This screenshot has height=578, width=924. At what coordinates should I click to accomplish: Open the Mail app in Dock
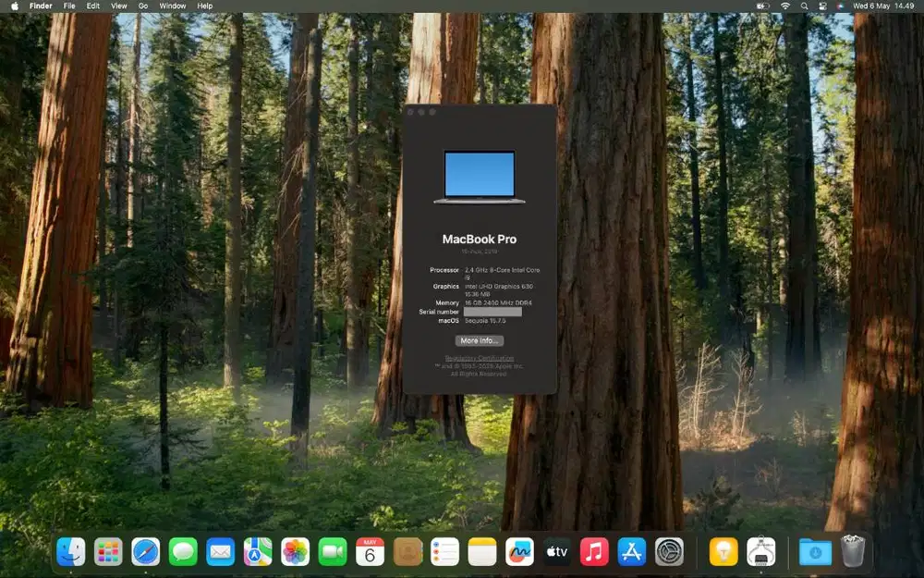[221, 552]
